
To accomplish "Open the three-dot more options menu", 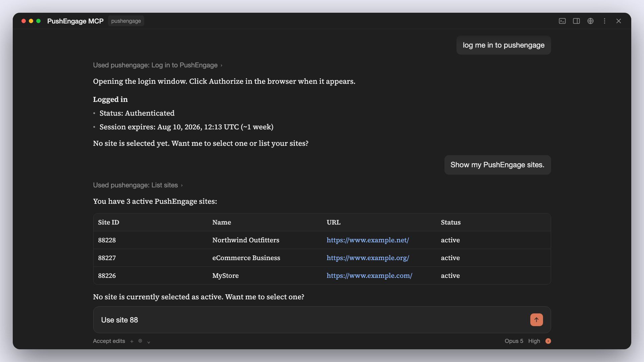I will click(604, 21).
